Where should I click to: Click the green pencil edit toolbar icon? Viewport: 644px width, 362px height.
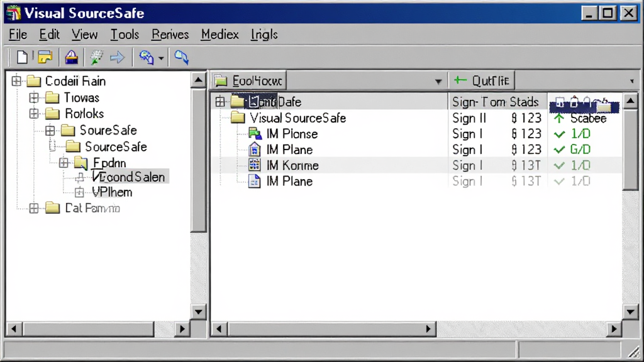pyautogui.click(x=97, y=57)
